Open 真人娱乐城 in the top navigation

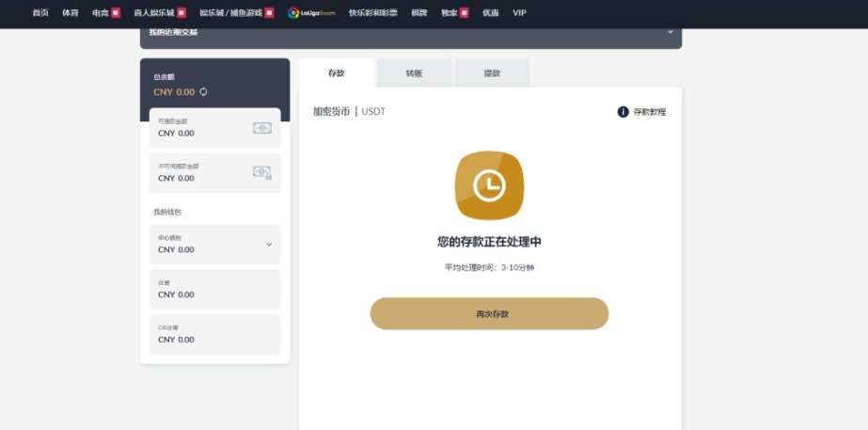154,13
